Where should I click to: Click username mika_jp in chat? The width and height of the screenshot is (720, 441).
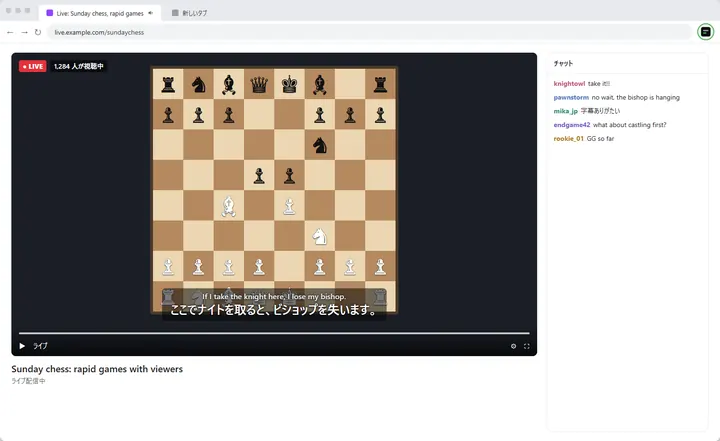tap(565, 111)
